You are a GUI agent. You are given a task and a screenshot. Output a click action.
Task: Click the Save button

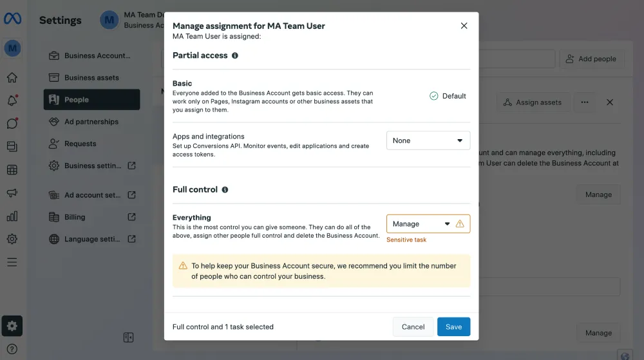click(x=453, y=327)
